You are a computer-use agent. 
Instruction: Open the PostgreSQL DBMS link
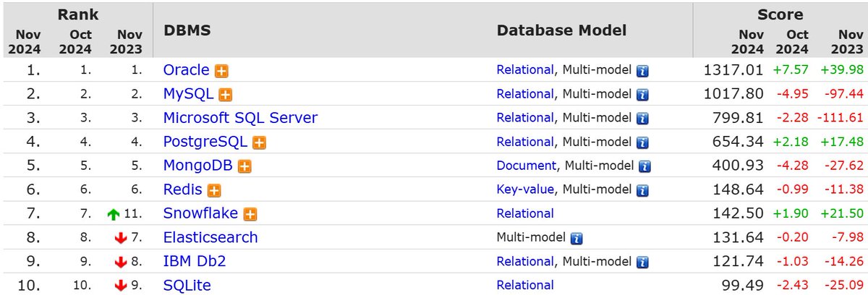(205, 142)
